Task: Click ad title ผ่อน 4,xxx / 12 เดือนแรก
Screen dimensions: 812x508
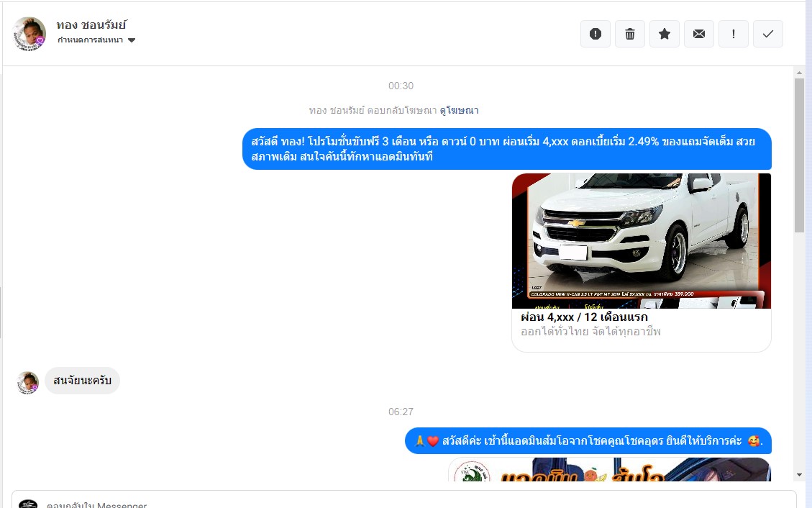Action: point(584,317)
